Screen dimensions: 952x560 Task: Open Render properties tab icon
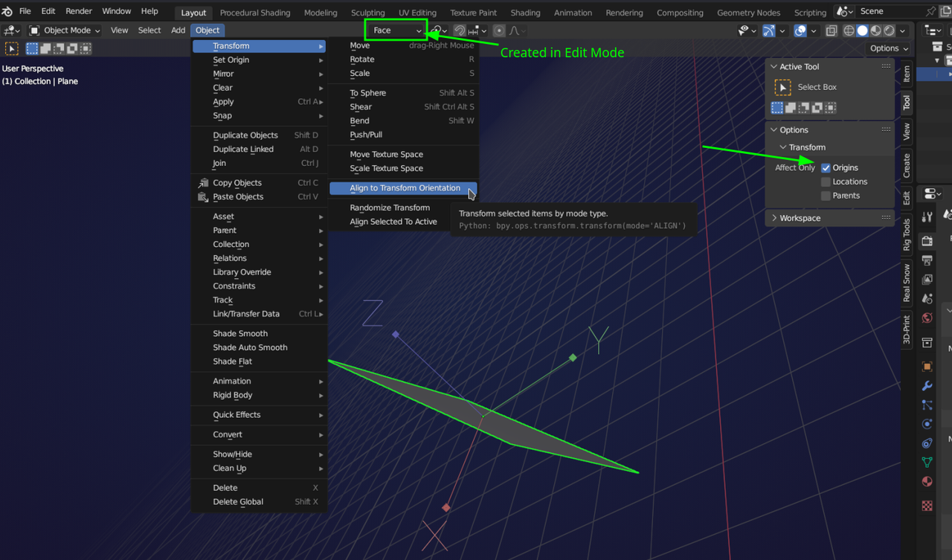tap(927, 241)
